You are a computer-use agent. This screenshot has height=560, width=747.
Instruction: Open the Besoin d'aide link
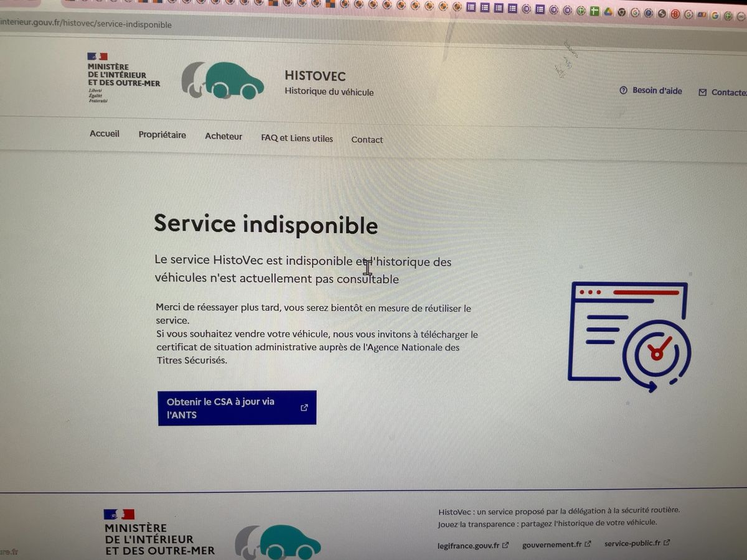pos(651,91)
